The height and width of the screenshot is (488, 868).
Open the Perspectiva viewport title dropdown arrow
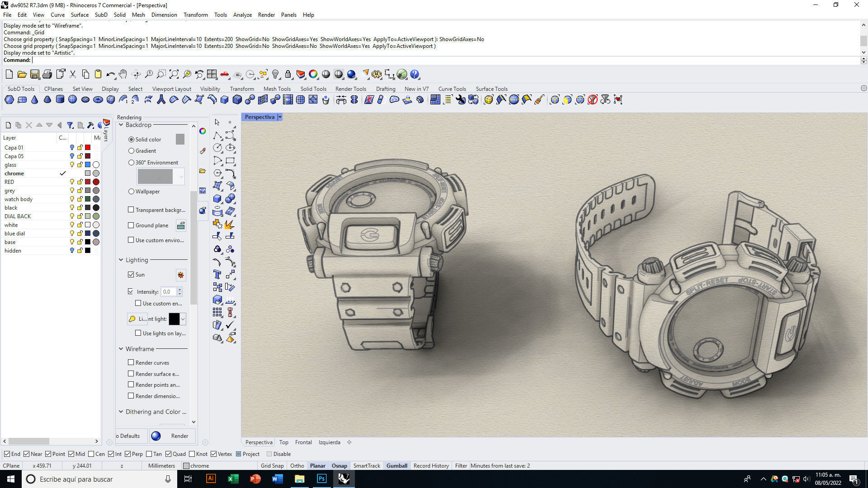[x=280, y=117]
